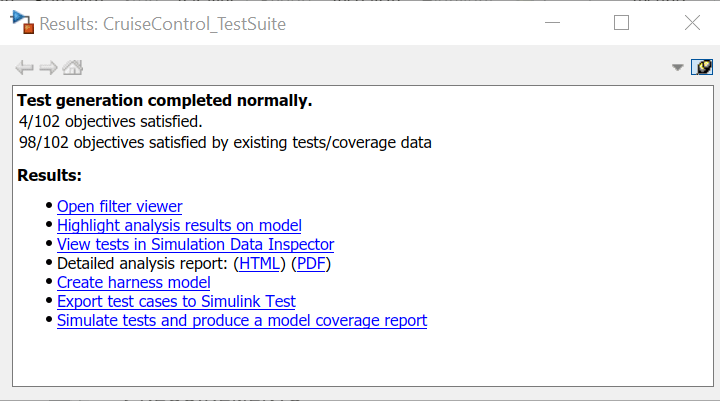This screenshot has width=721, height=401.
Task: Click the log viewer icon at top right
Action: tap(702, 67)
